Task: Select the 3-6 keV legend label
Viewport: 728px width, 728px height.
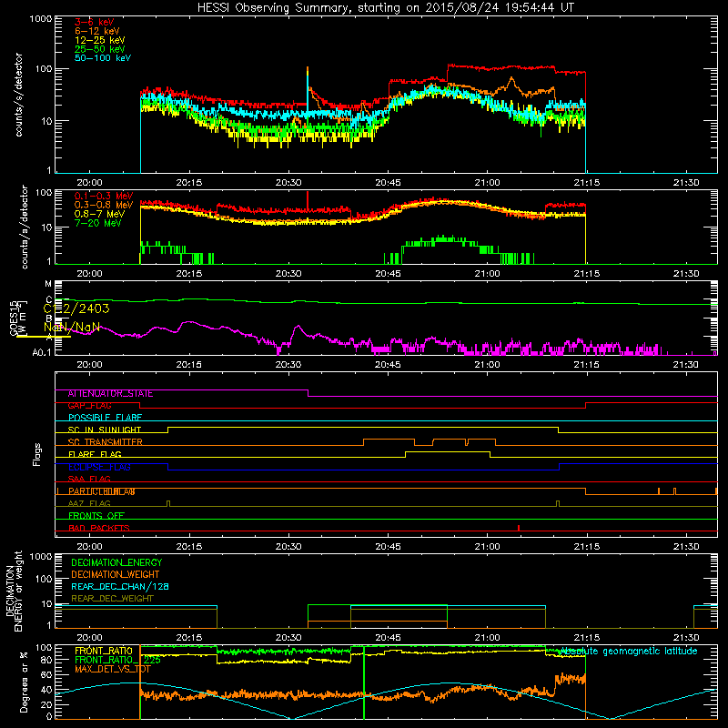Action: (x=94, y=22)
